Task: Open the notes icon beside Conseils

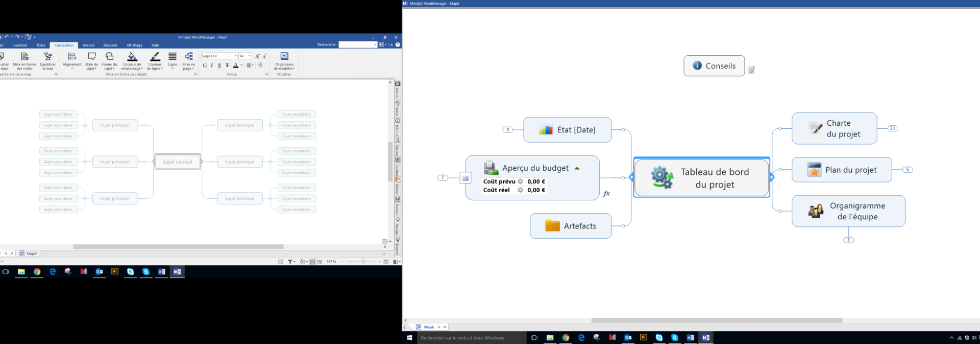Action: coord(751,70)
